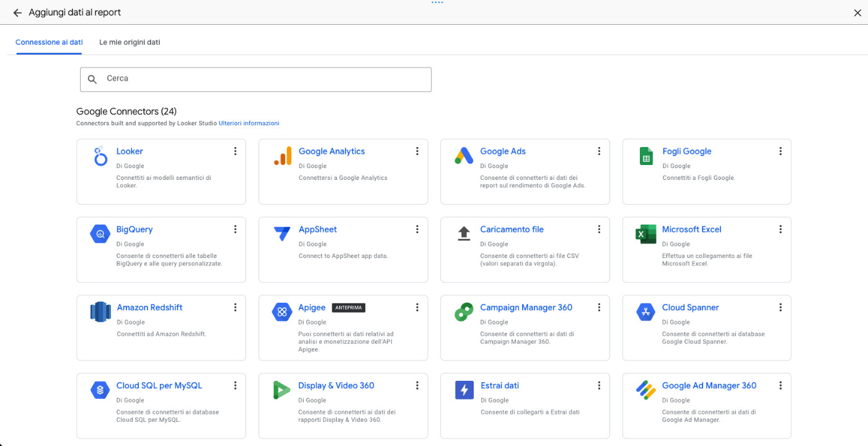Choose the BigQuery connector title
The height and width of the screenshot is (446, 868).
(x=135, y=230)
